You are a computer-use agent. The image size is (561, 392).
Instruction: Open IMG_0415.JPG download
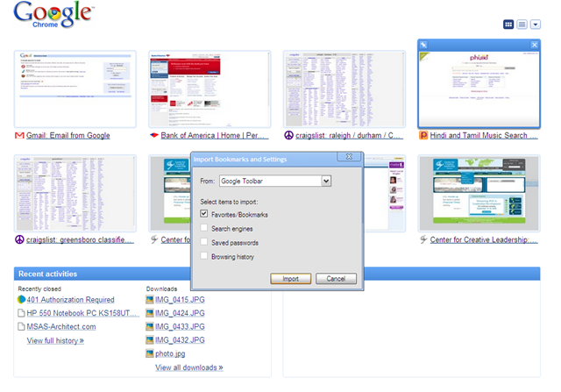180,300
